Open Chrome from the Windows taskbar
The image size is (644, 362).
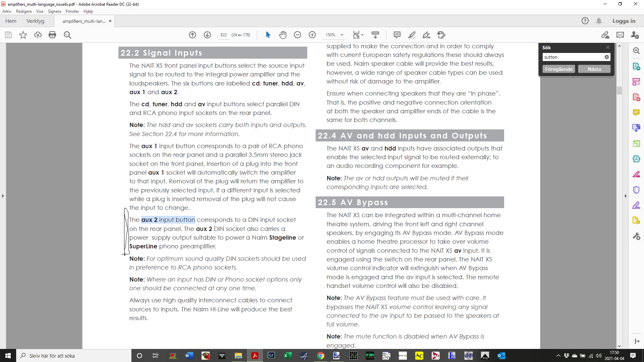coord(321,356)
